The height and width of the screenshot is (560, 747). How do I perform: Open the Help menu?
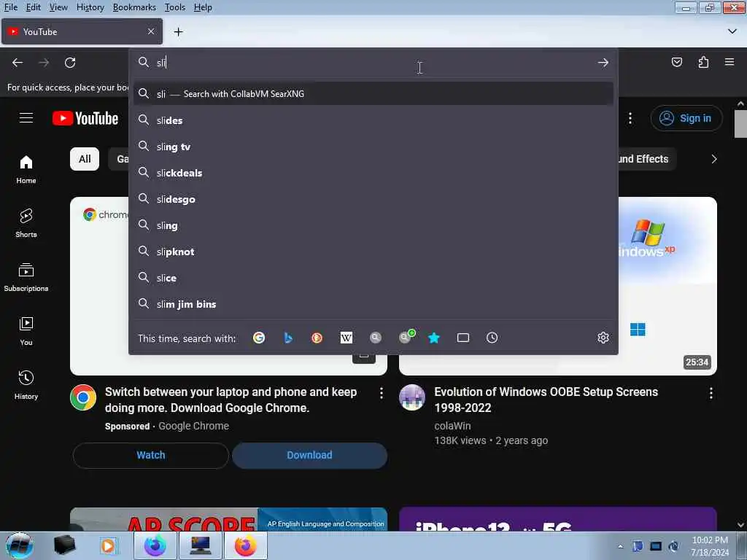coord(203,7)
